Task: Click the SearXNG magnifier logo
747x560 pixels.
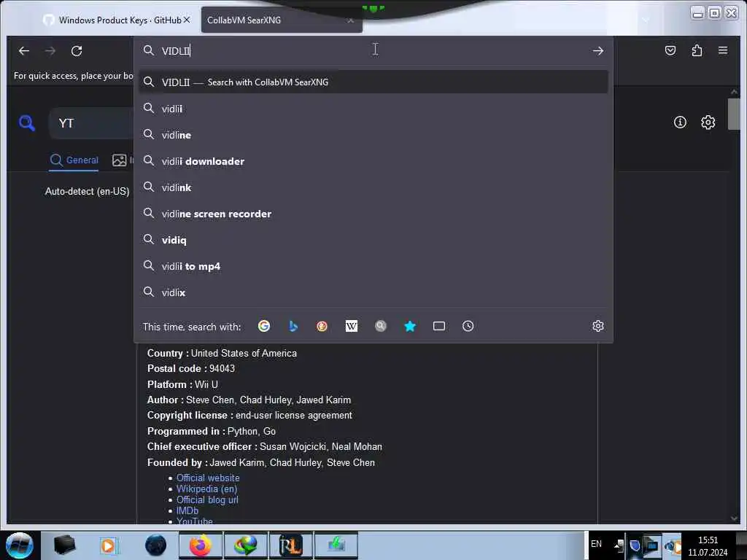Action: pyautogui.click(x=27, y=122)
